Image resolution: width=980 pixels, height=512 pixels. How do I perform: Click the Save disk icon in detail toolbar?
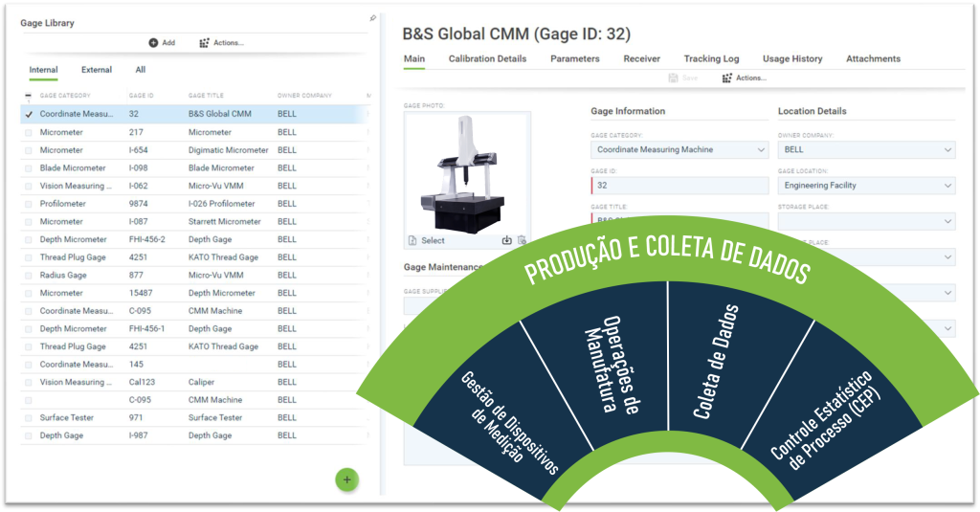click(x=673, y=78)
